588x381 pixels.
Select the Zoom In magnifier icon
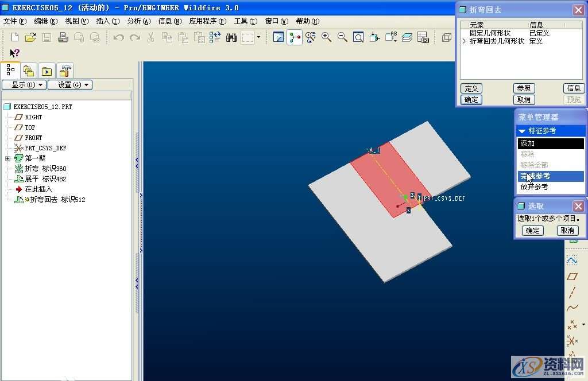point(326,38)
